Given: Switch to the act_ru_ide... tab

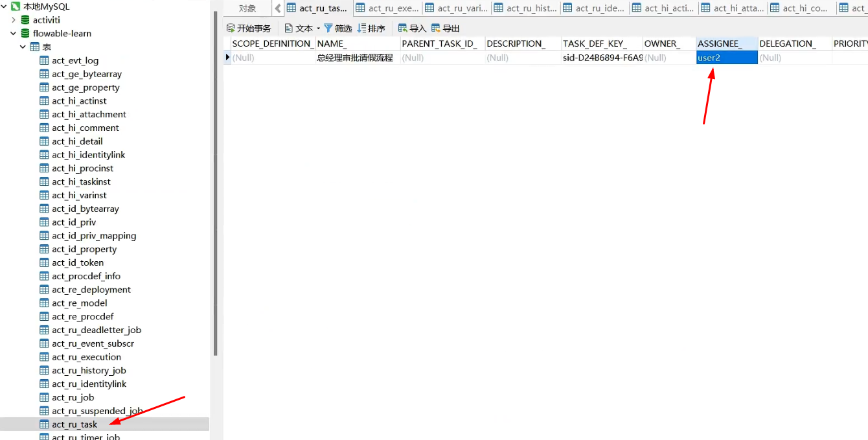Looking at the screenshot, I should [x=595, y=8].
